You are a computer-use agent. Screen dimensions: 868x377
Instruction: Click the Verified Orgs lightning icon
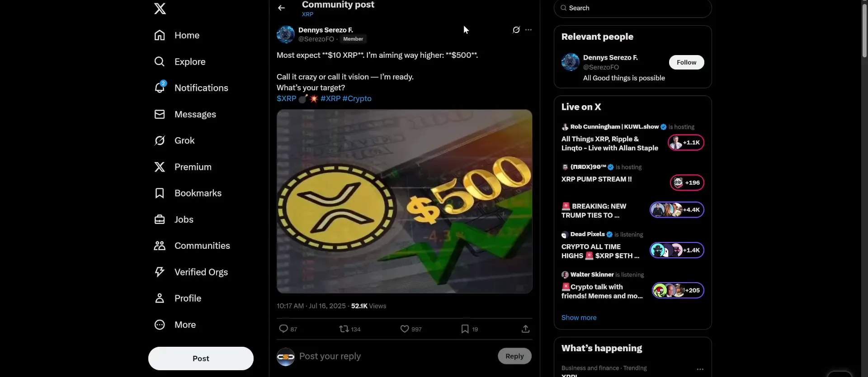160,272
